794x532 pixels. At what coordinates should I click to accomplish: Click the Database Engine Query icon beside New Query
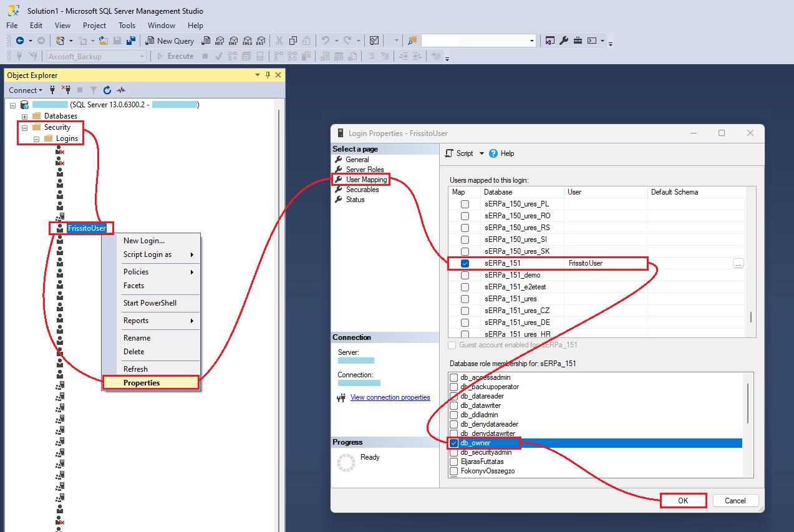(x=205, y=41)
